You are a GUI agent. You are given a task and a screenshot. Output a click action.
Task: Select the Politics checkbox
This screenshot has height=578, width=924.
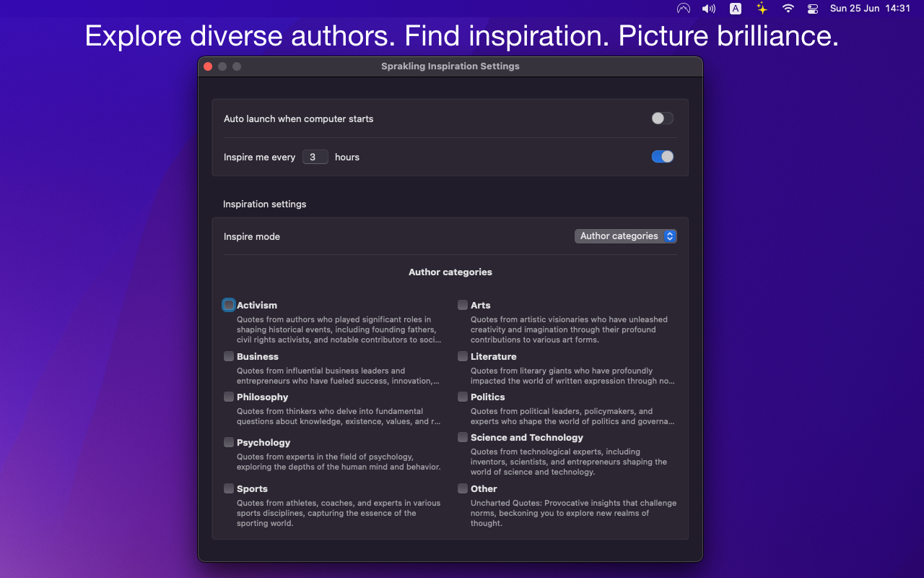(x=463, y=397)
